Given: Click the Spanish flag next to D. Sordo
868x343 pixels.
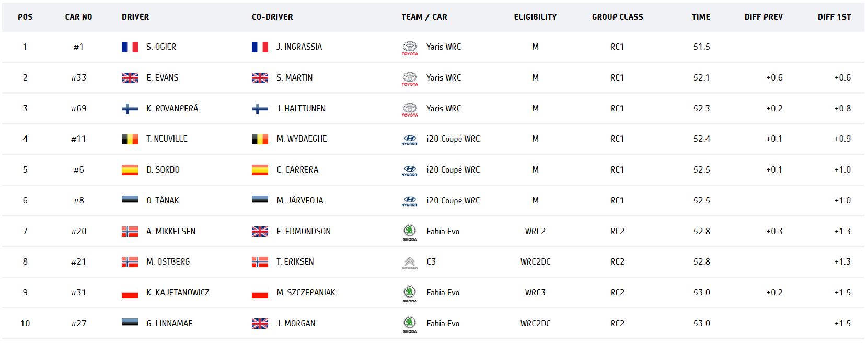Looking at the screenshot, I should (x=130, y=170).
